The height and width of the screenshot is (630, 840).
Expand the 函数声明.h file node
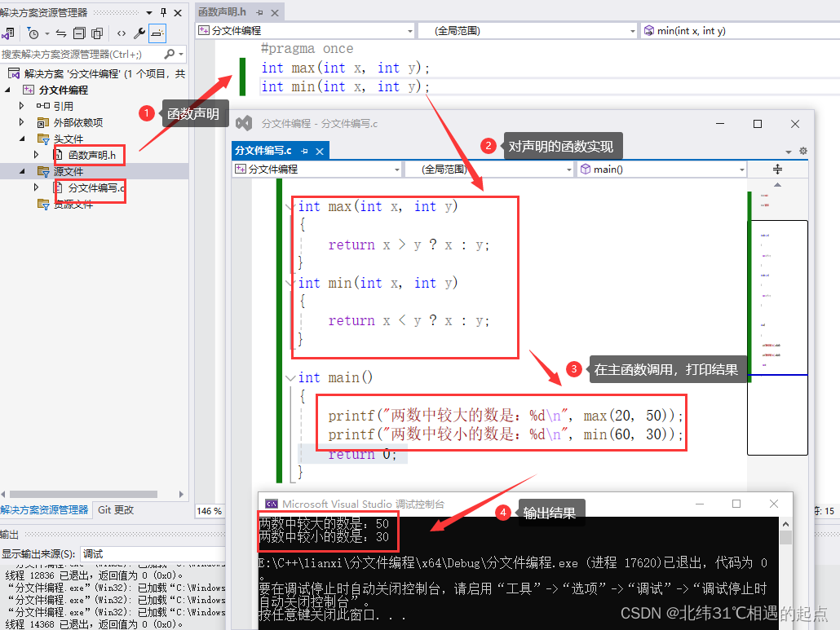pos(36,155)
